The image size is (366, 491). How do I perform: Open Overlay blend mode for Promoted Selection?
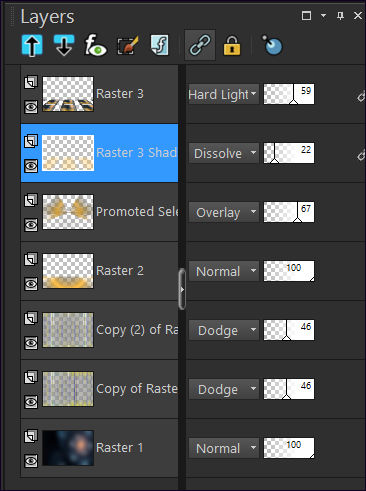click(224, 212)
